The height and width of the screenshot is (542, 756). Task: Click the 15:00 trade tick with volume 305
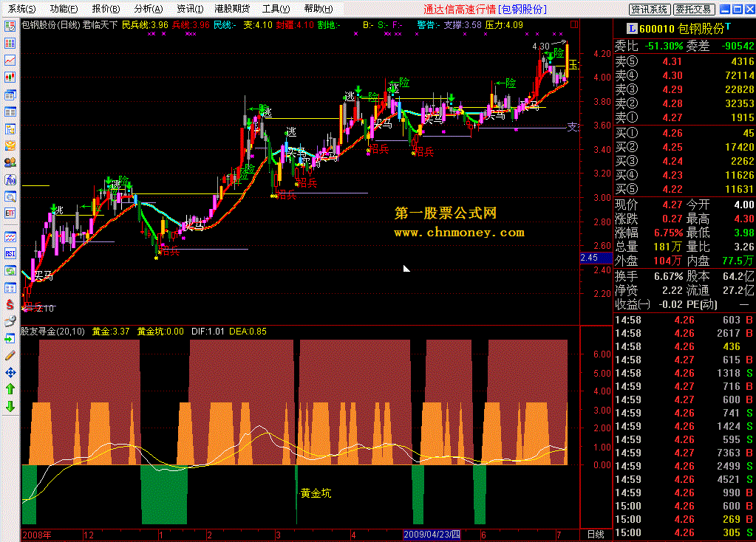coord(684,533)
